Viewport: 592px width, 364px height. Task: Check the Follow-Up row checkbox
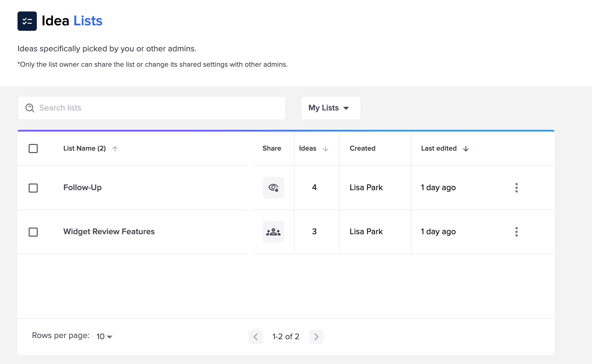click(33, 188)
